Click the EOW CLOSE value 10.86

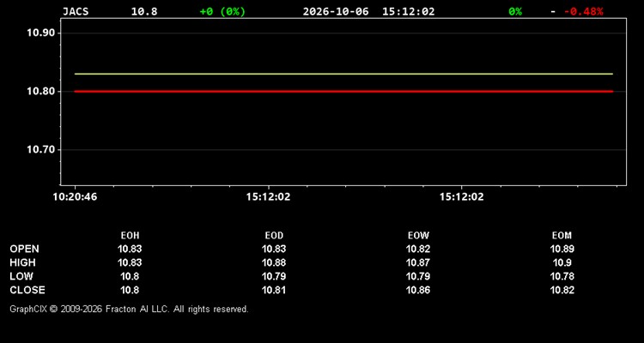click(x=418, y=290)
